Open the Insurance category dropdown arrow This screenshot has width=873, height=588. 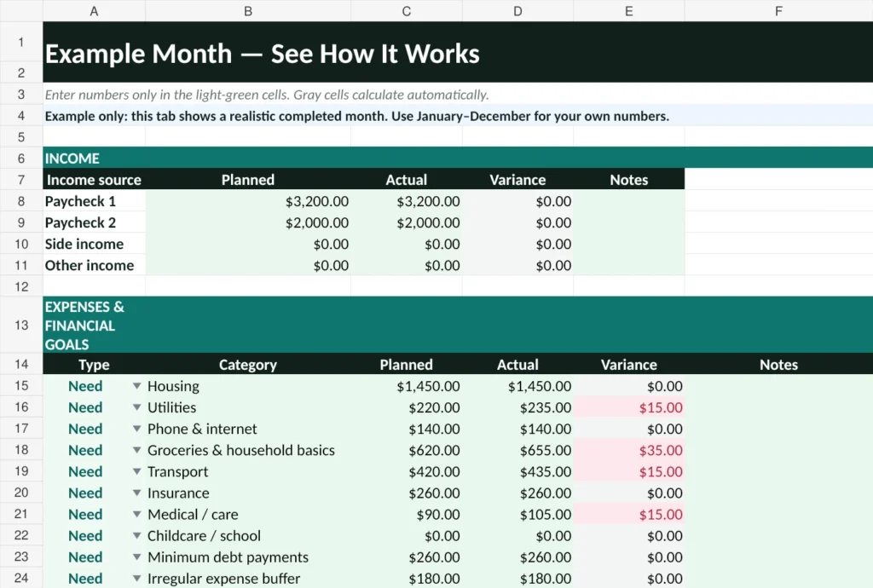[x=137, y=493]
